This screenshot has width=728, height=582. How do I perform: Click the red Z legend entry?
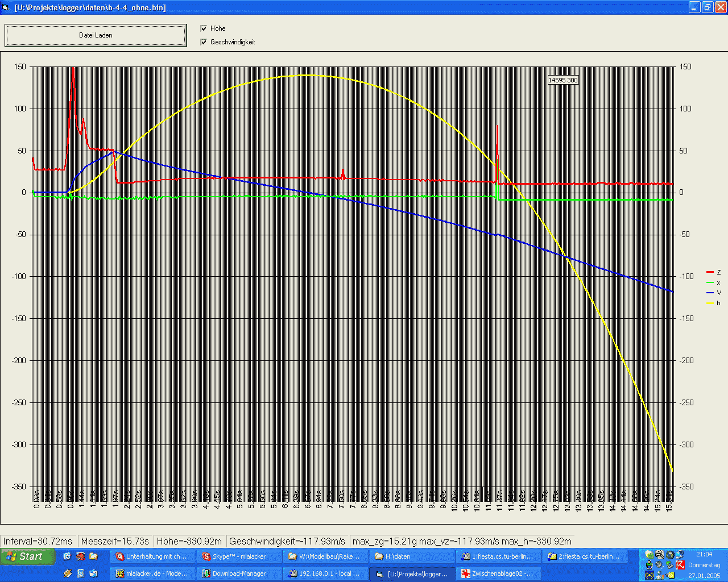coord(713,273)
